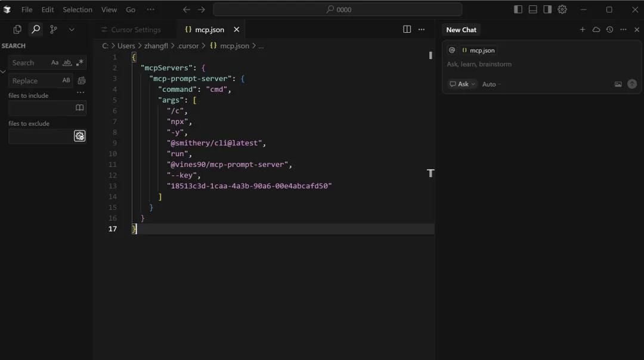Toggle the primary side bar layout button
Screen dimensions: 644x360
click(518, 10)
